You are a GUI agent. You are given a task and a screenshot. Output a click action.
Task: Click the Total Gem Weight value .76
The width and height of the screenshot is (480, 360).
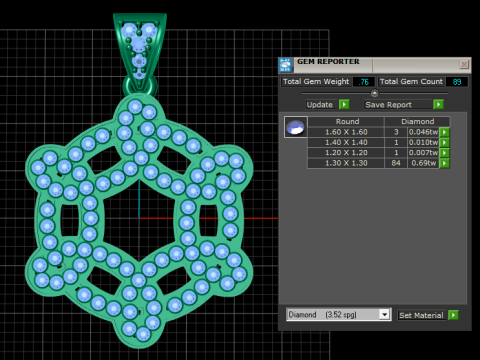[363, 82]
